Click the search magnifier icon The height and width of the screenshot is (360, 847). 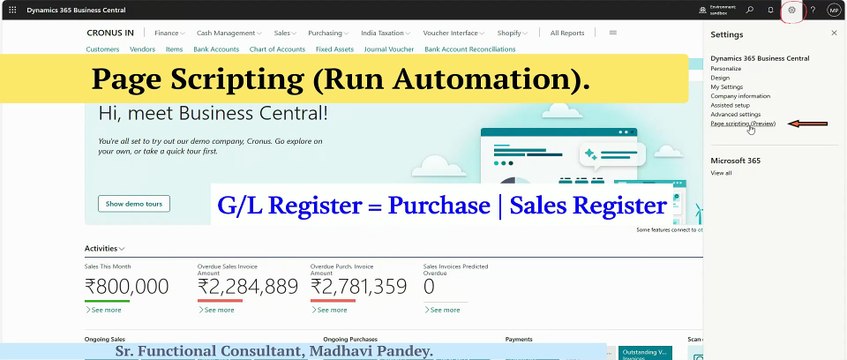(x=750, y=10)
